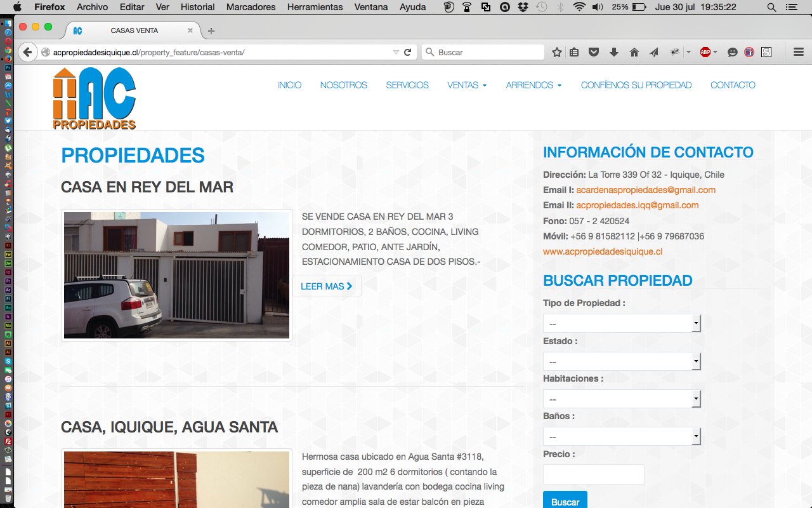Image resolution: width=812 pixels, height=508 pixels.
Task: Click the volume speaker icon
Action: pos(598,7)
